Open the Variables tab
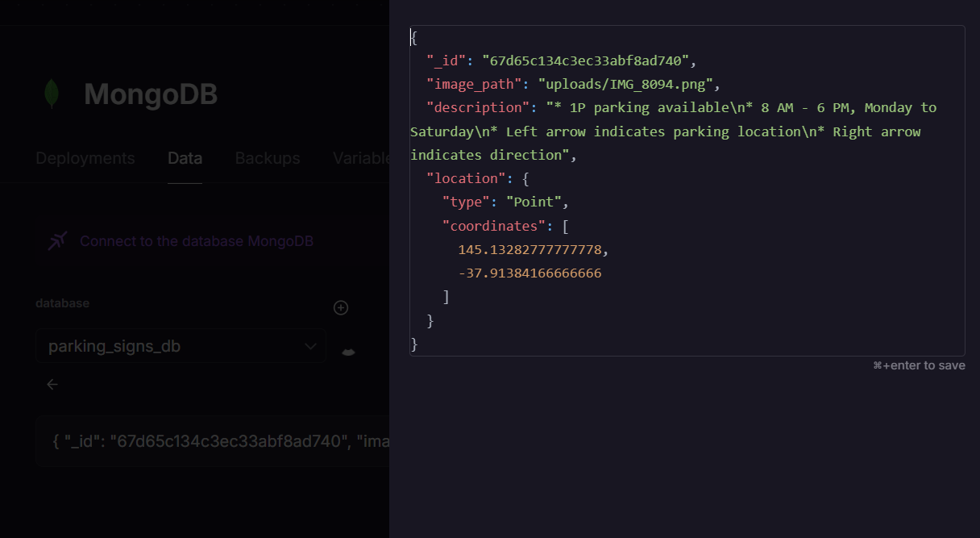 click(361, 158)
